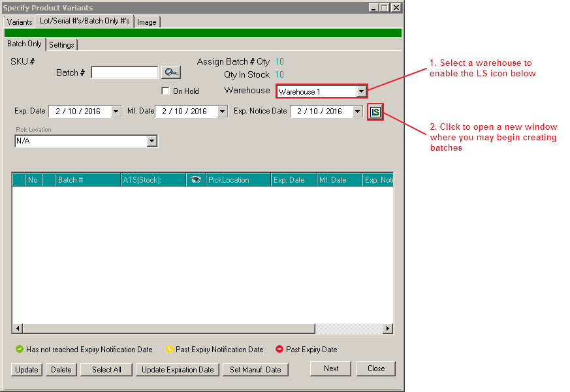This screenshot has width=570, height=392.
Task: Switch to the Variants tab
Action: [x=20, y=22]
